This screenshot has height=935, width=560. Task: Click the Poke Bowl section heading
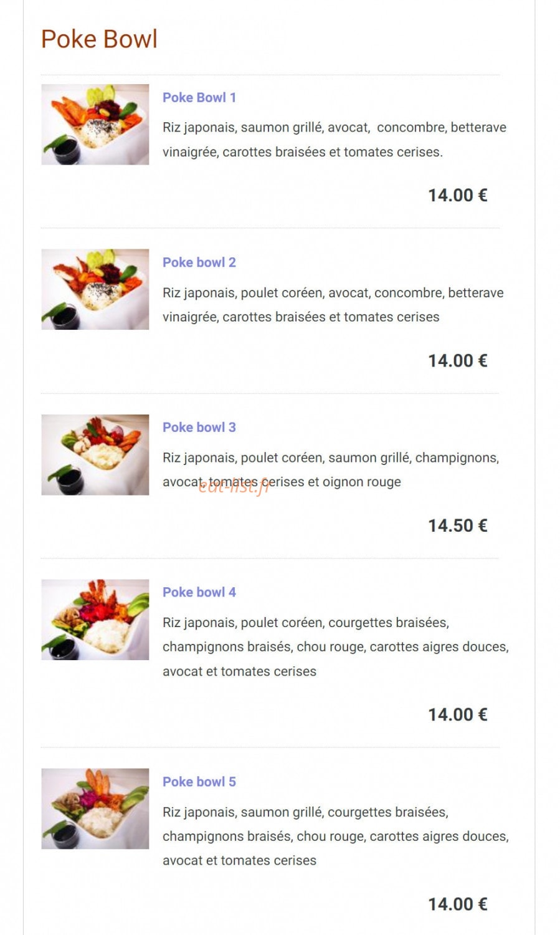pyautogui.click(x=99, y=39)
